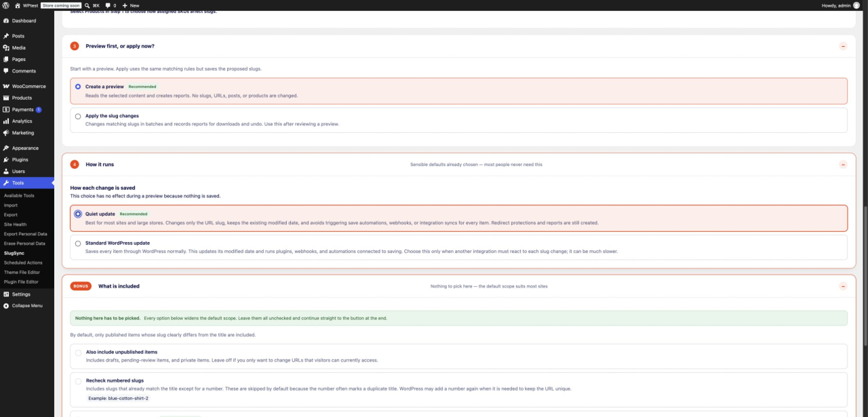Viewport: 868px width, 417px height.
Task: Click the Analytics bar chart icon
Action: point(6,121)
